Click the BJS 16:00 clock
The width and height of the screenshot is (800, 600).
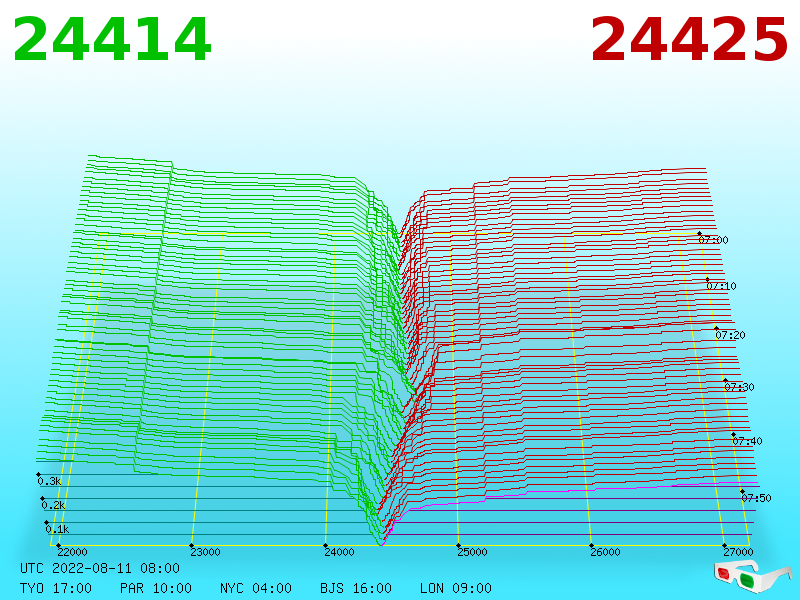[x=356, y=588]
